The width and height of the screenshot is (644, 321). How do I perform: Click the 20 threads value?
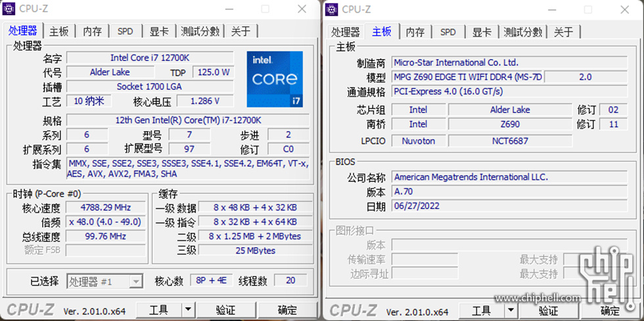pos(290,280)
